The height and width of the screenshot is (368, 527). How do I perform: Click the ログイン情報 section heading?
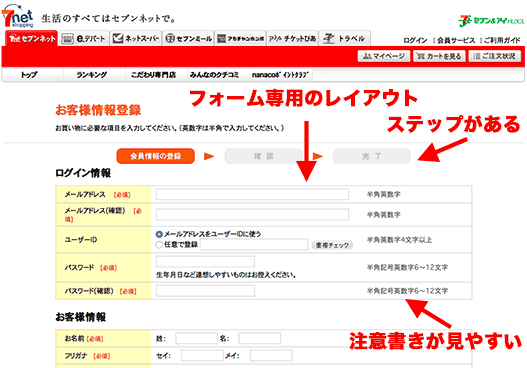click(83, 173)
